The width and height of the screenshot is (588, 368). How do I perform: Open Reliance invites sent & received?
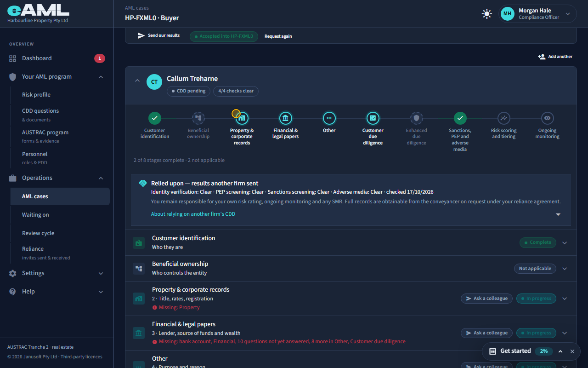(60, 253)
